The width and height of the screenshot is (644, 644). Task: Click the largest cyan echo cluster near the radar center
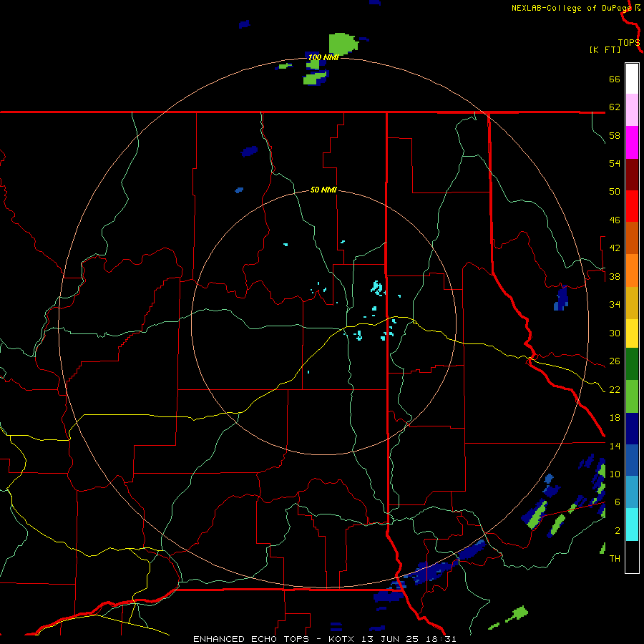coord(376,288)
